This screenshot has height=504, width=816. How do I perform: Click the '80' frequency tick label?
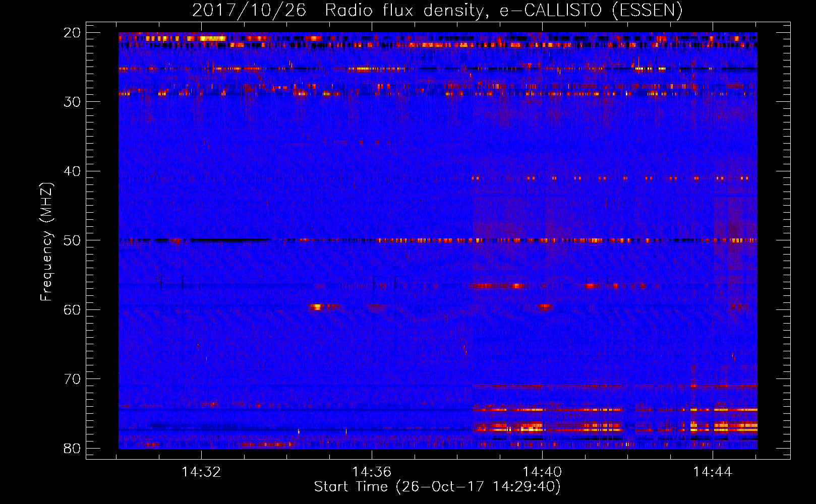pos(72,448)
